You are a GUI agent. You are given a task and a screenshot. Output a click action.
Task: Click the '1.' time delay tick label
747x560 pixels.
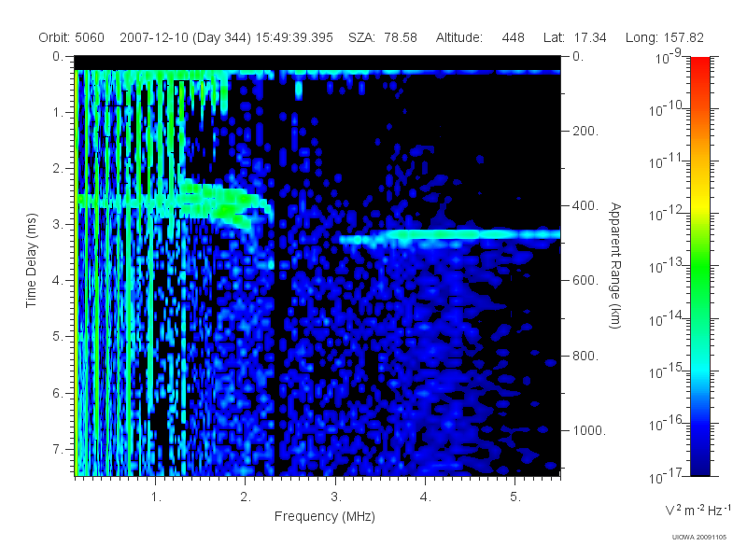click(x=58, y=112)
